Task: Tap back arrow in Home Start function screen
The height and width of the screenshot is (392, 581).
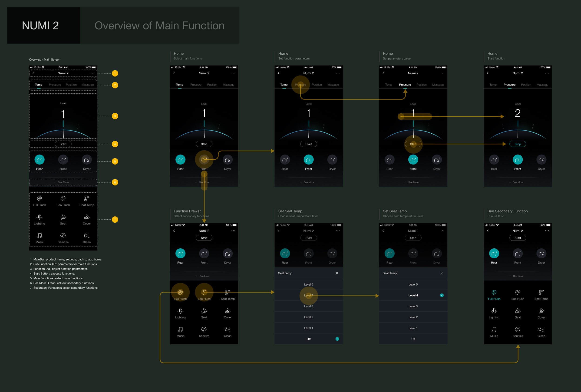Action: click(x=488, y=73)
